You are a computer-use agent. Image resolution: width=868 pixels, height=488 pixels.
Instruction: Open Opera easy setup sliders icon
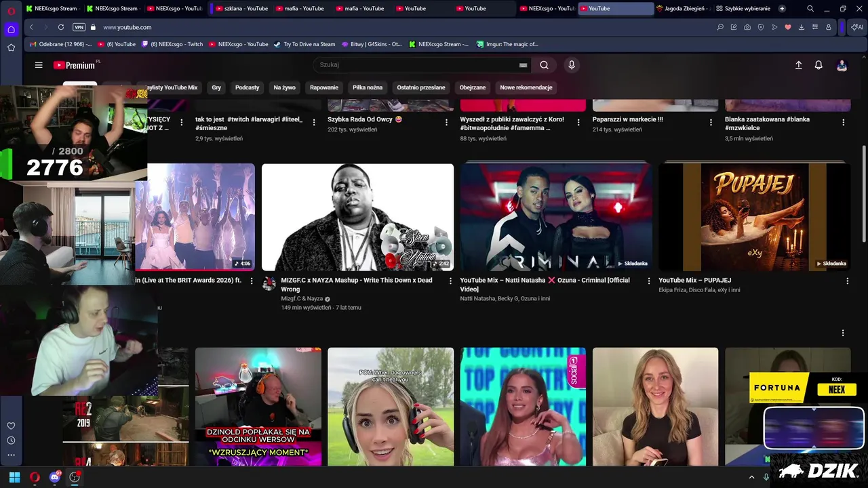click(x=815, y=27)
